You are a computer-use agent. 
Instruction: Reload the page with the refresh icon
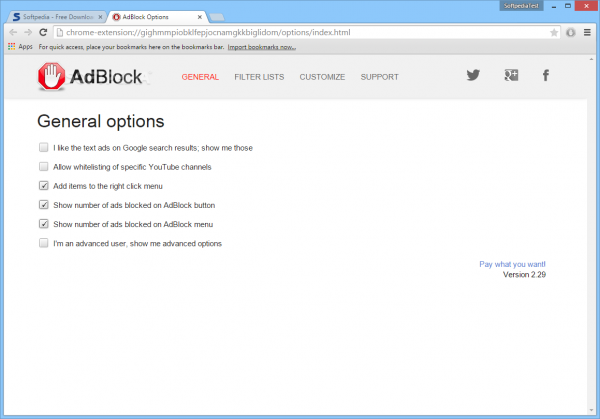tap(43, 33)
